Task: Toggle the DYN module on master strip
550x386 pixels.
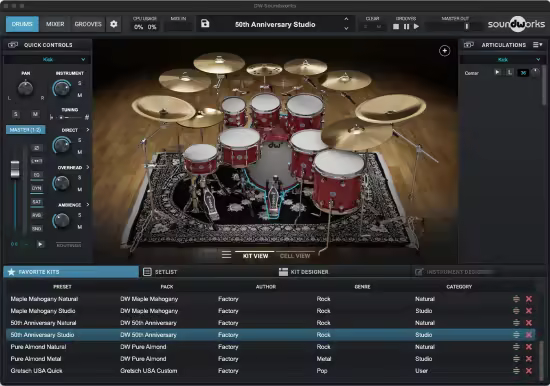Action: pos(36,188)
